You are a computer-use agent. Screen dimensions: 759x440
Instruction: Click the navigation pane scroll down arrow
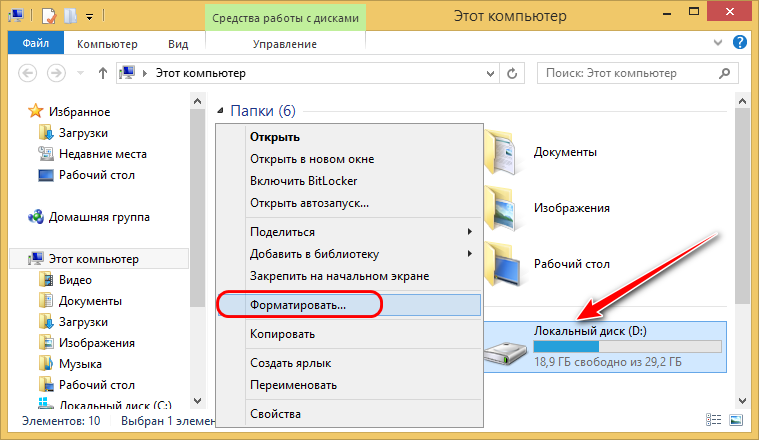[197, 401]
